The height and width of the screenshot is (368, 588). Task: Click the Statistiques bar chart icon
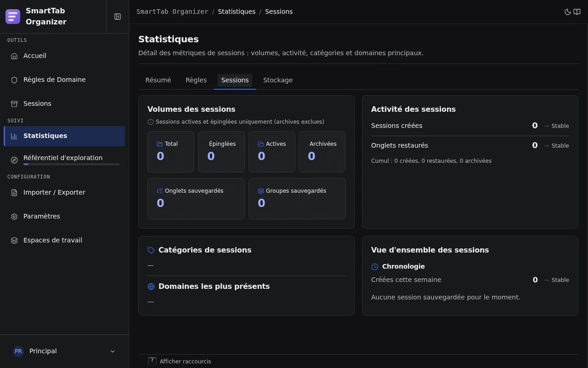tap(14, 136)
